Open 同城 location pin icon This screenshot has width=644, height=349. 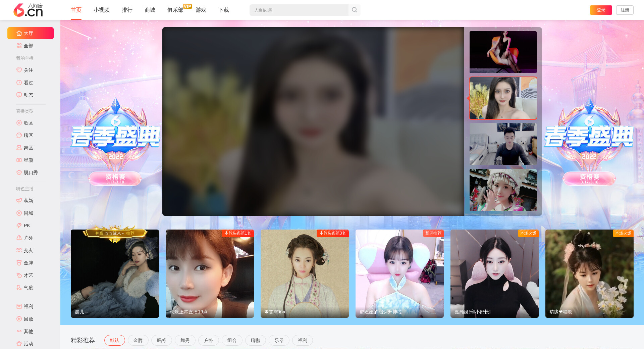click(x=19, y=213)
